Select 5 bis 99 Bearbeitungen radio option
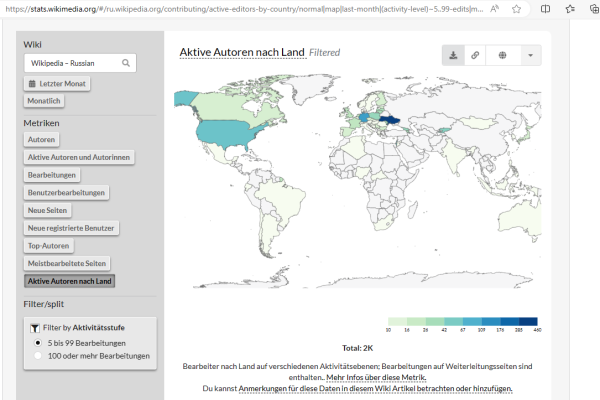Viewport: 600px width, 400px height. click(39, 342)
